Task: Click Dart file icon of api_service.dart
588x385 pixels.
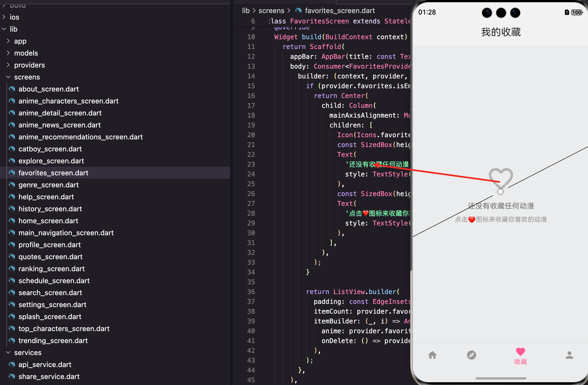Action: [x=12, y=365]
